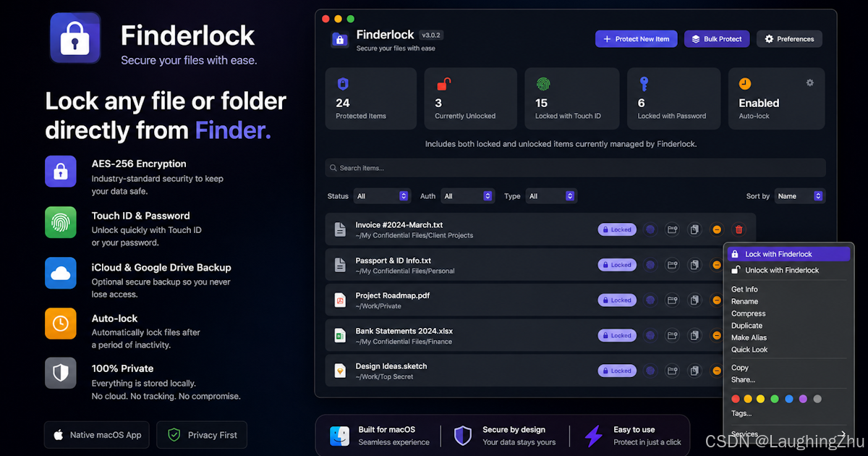Click the path ~/Work/Top Secret
This screenshot has width=868, height=456.
384,377
